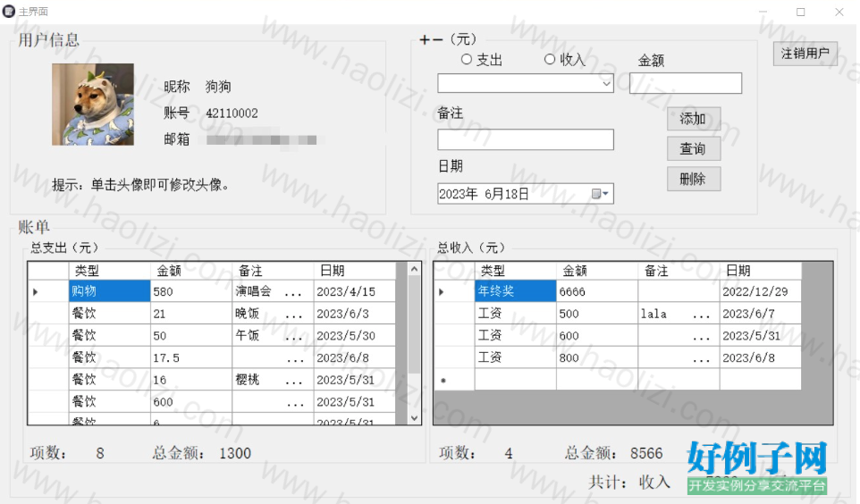Click the 删除 button

point(693,179)
